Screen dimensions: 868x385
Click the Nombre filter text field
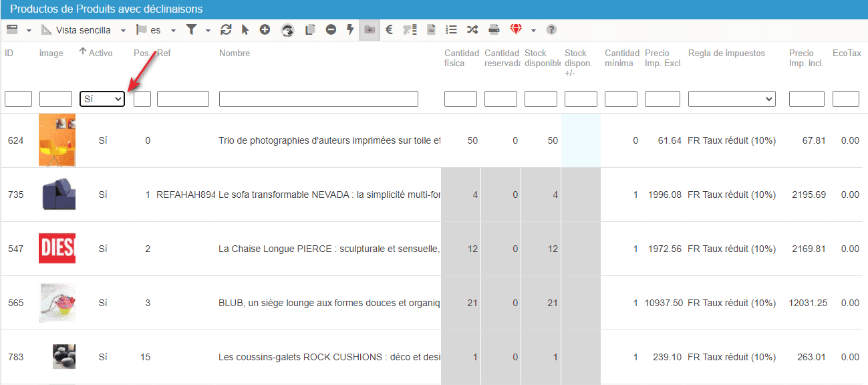[x=318, y=99]
